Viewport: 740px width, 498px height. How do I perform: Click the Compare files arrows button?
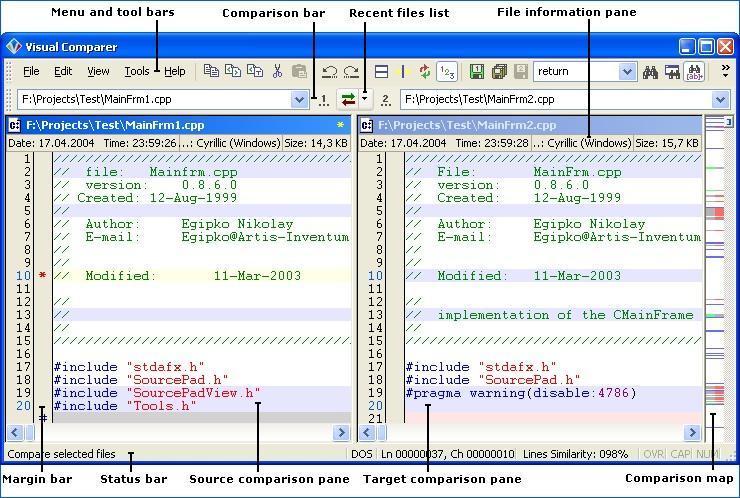348,100
